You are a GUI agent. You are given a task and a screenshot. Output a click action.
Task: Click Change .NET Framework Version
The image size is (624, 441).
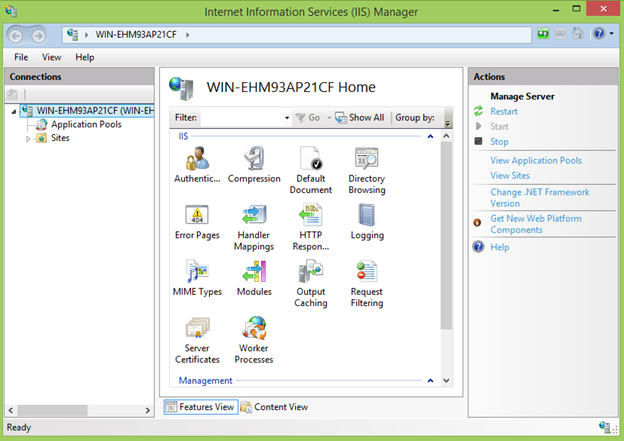tap(540, 197)
